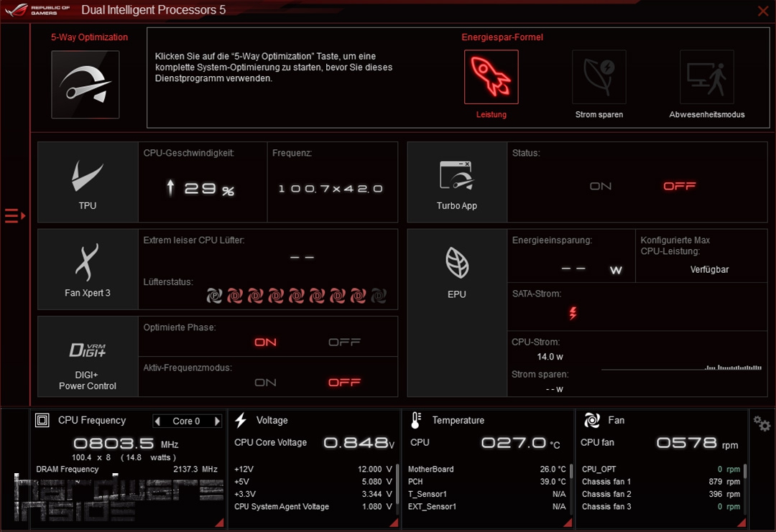Click the second fan status icon
This screenshot has height=532, width=776.
[234, 296]
